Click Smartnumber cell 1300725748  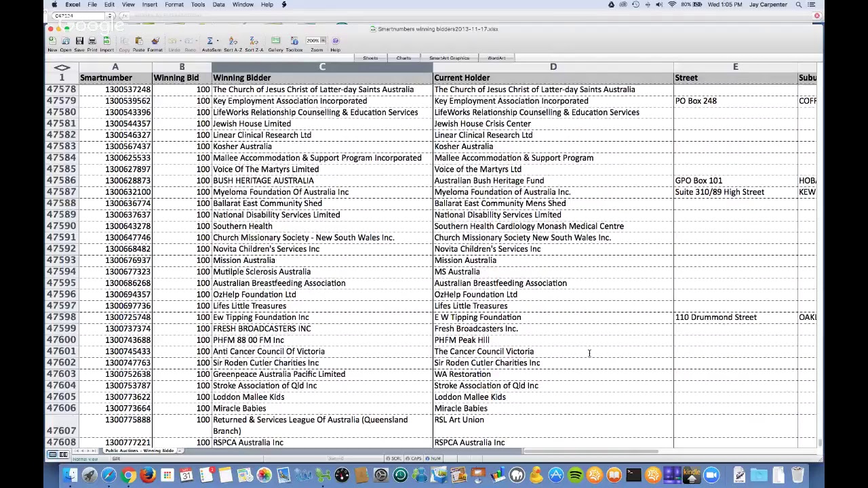(115, 317)
